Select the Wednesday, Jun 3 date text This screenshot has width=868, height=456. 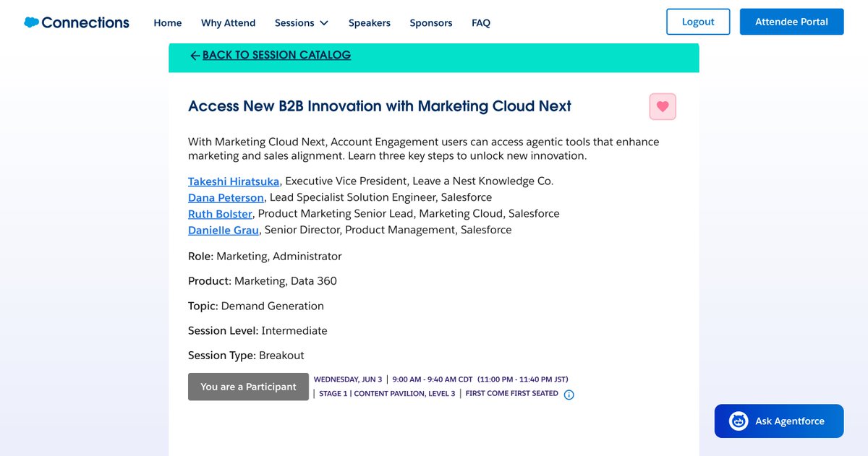(x=348, y=379)
